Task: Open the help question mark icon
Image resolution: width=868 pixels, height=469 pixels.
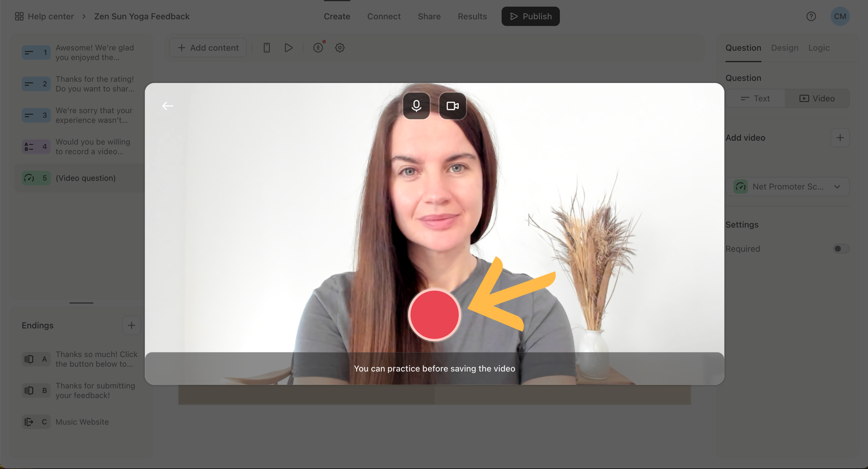Action: pos(811,16)
